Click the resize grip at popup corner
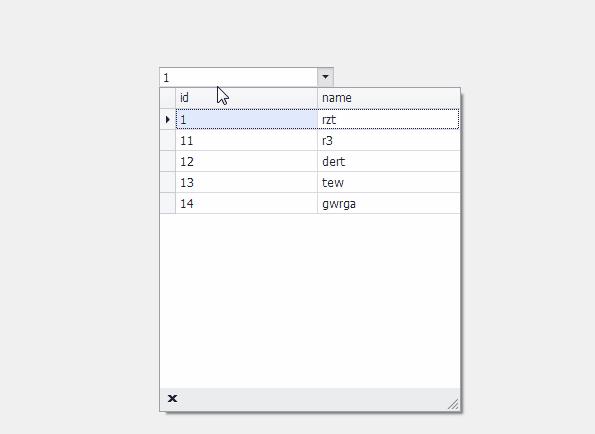Image resolution: width=595 pixels, height=434 pixels. tap(453, 404)
